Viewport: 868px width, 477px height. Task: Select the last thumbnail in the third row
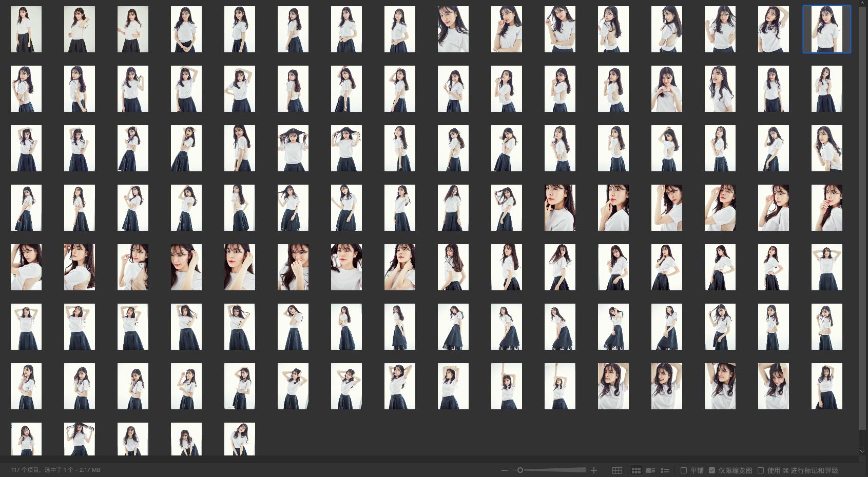pos(826,148)
